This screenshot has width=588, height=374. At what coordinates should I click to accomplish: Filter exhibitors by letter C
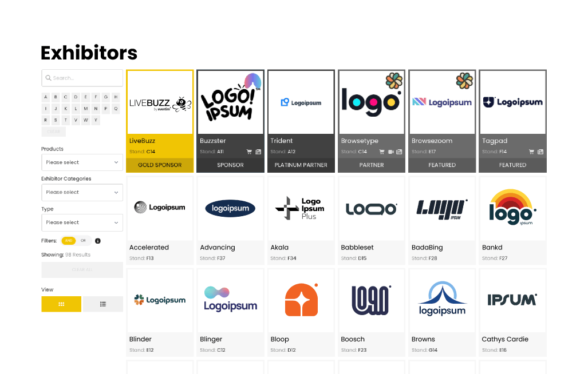[x=66, y=97]
